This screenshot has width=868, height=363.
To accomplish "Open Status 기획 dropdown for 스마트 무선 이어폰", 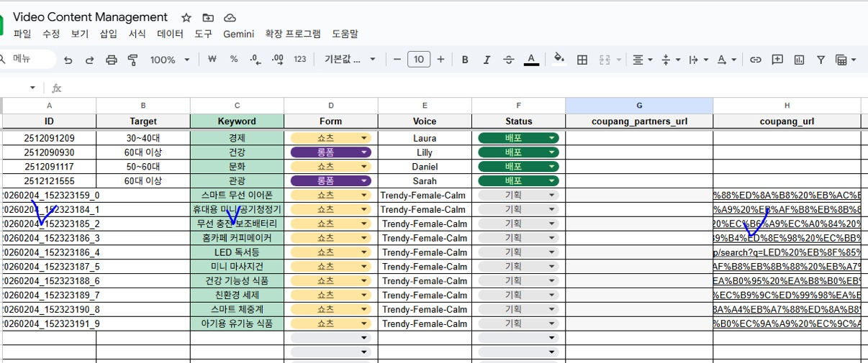I will [x=552, y=195].
